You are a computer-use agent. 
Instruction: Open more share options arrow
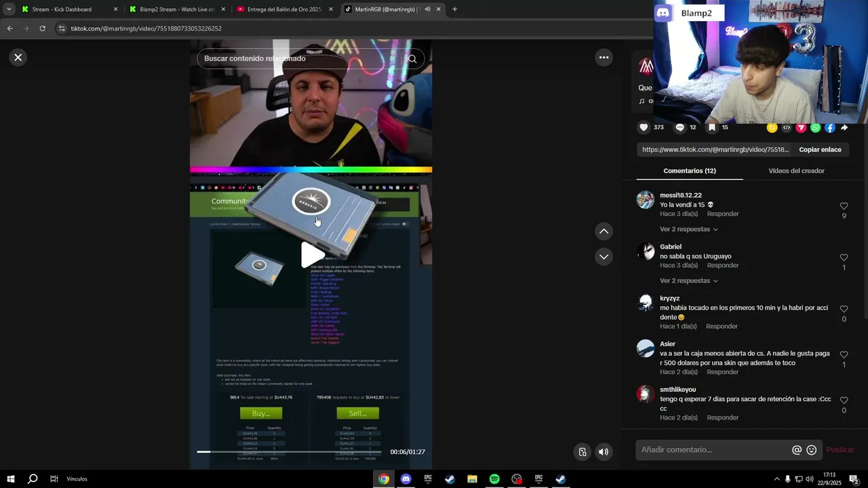pyautogui.click(x=844, y=127)
